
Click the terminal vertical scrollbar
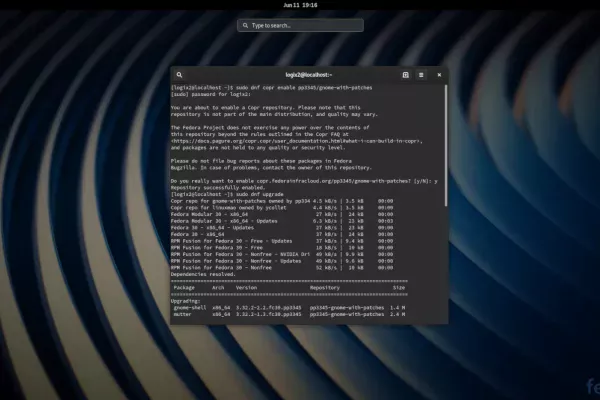[x=446, y=145]
